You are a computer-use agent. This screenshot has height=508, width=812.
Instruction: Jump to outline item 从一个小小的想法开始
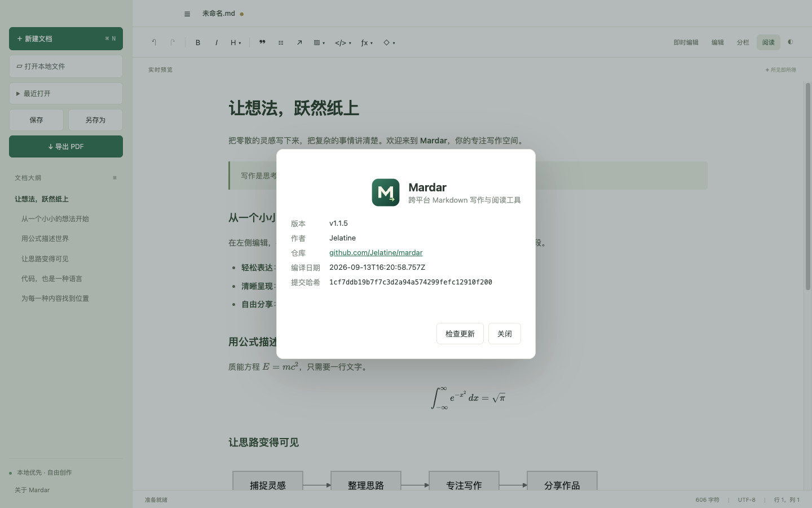click(55, 218)
